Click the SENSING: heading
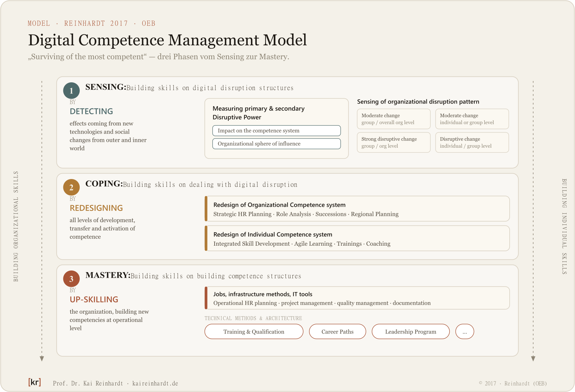The width and height of the screenshot is (575, 392). click(x=106, y=87)
